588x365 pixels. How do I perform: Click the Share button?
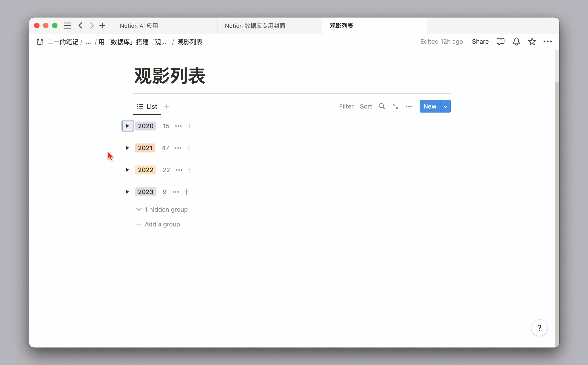480,41
